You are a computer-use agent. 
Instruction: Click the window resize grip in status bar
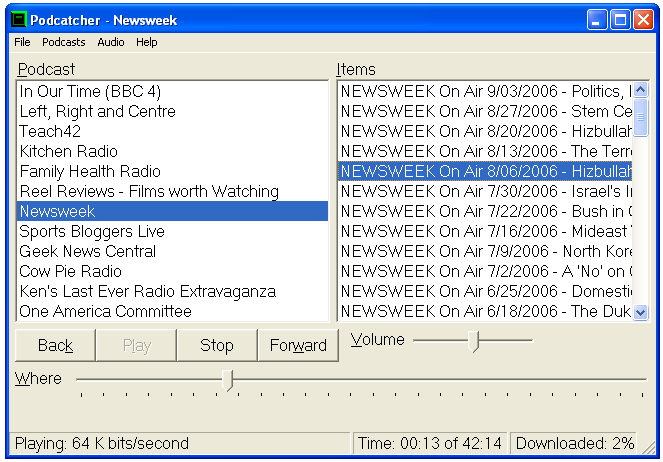[648, 447]
